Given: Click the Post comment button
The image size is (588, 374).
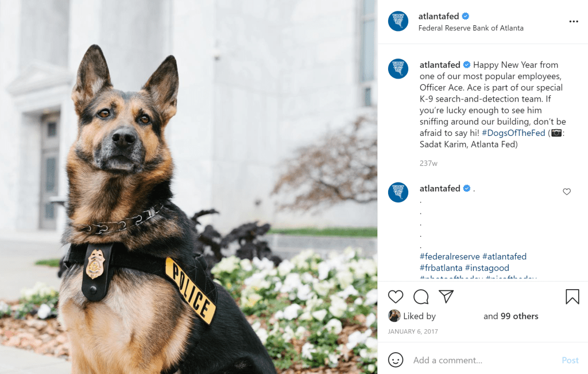Looking at the screenshot, I should pyautogui.click(x=570, y=360).
